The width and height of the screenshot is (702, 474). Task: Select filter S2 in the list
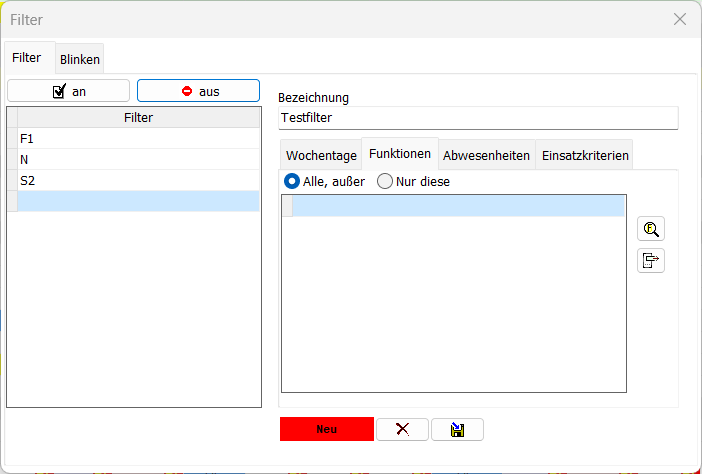(x=138, y=181)
